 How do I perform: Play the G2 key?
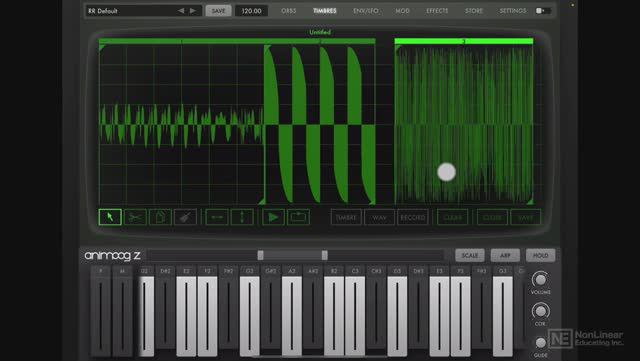[249, 316]
